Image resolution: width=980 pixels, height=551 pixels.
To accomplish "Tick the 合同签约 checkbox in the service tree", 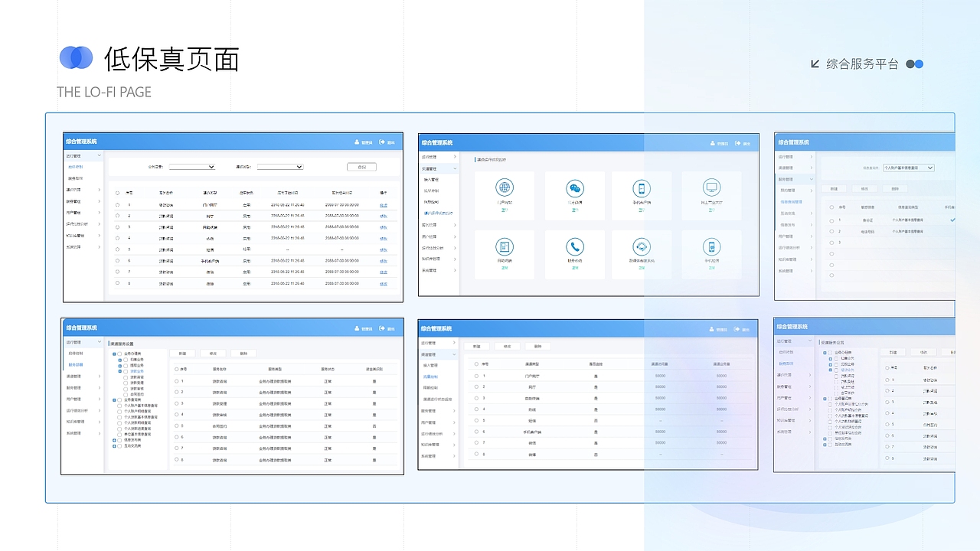I will 126,394.
